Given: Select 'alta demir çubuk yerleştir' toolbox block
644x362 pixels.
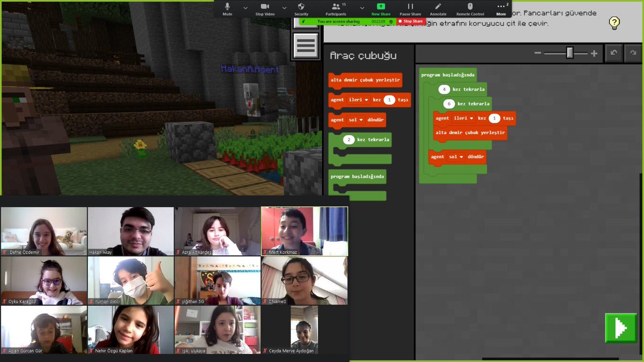Looking at the screenshot, I should tap(365, 80).
